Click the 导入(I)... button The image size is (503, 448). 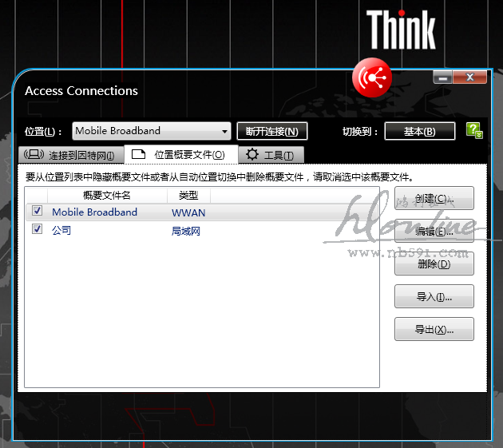pos(434,296)
